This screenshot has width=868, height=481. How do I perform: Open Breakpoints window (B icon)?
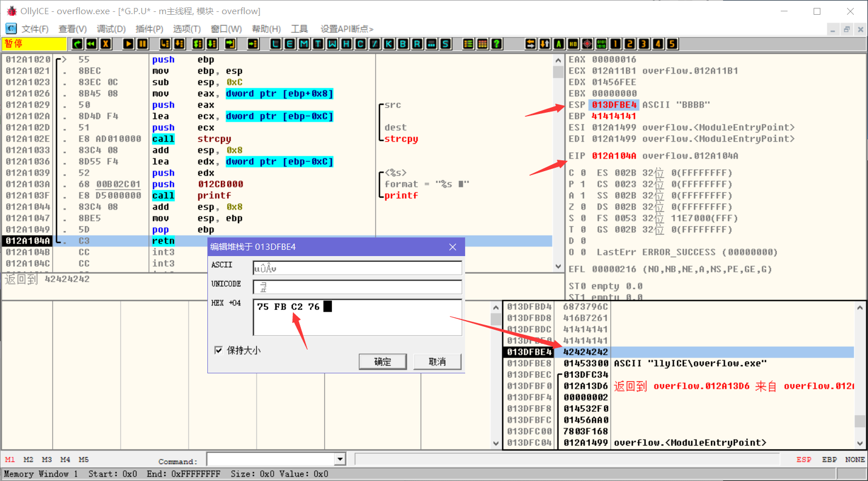(x=403, y=44)
